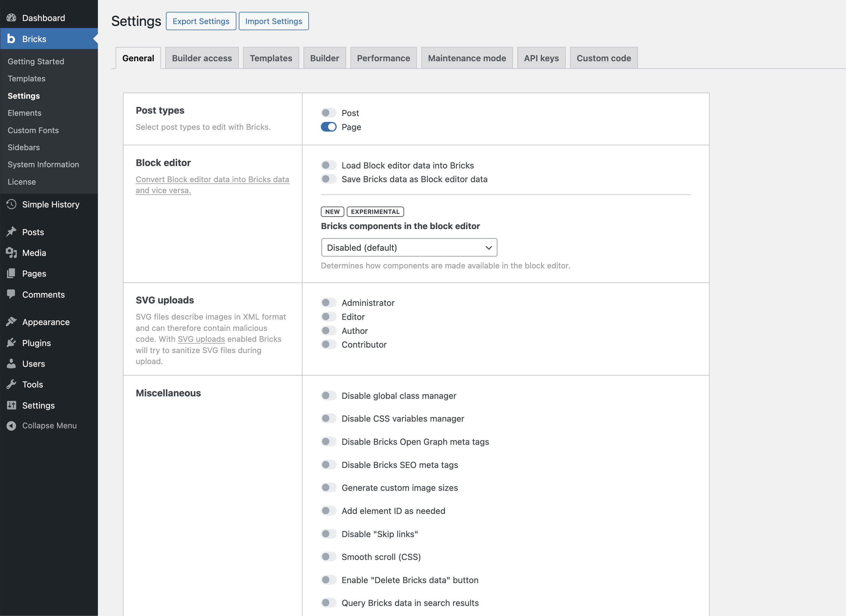Toggle Disable Bricks SEO meta tags
Screen dimensions: 846x616
[x=328, y=465]
